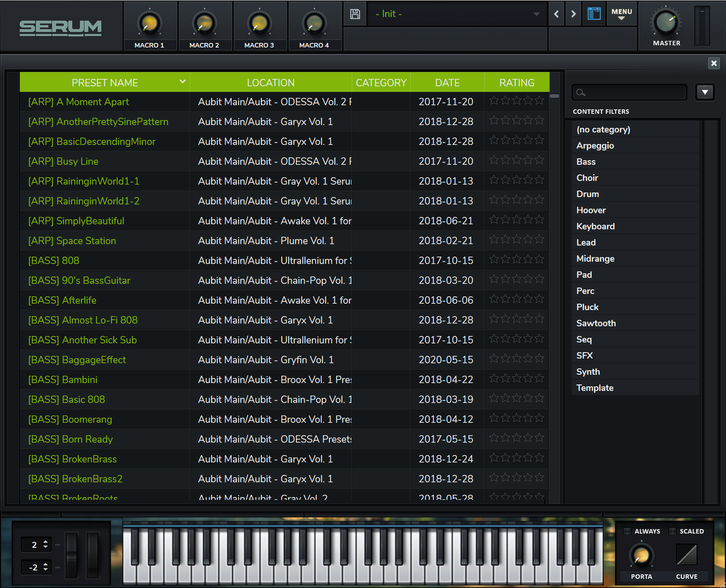Filter by Arpeggio category
The height and width of the screenshot is (588, 726).
[x=636, y=145]
